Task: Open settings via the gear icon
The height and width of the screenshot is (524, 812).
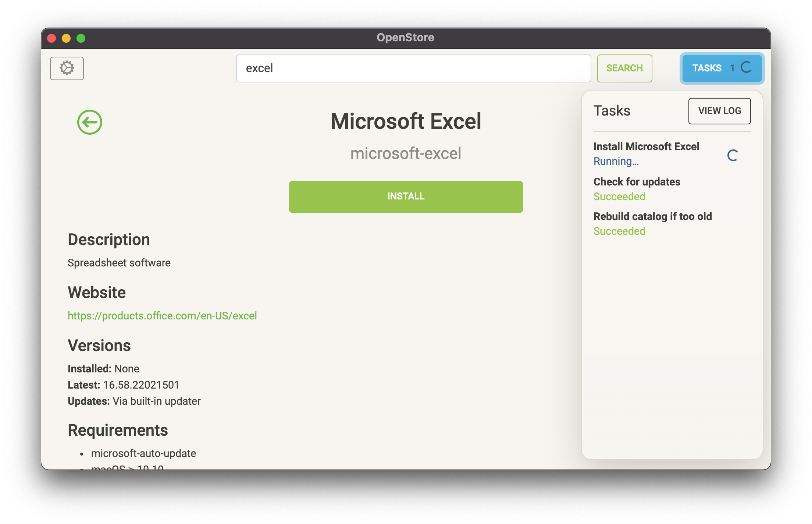Action: pos(67,68)
